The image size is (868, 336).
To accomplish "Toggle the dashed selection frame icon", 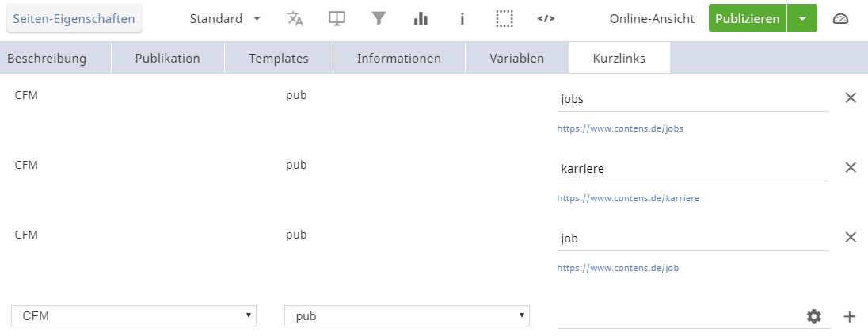I will click(x=504, y=19).
